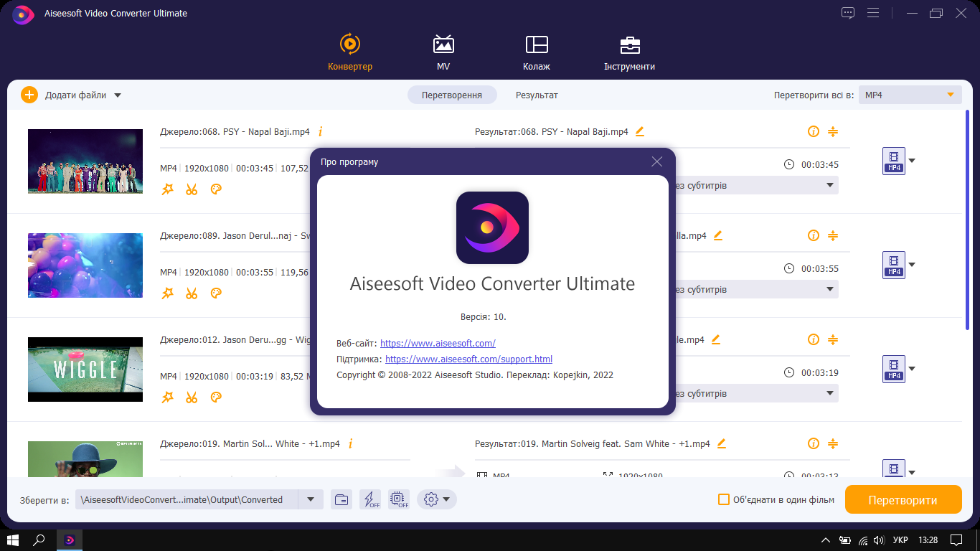Screen dimensions: 980x551
Task: Switch to the MV tab
Action: click(443, 52)
